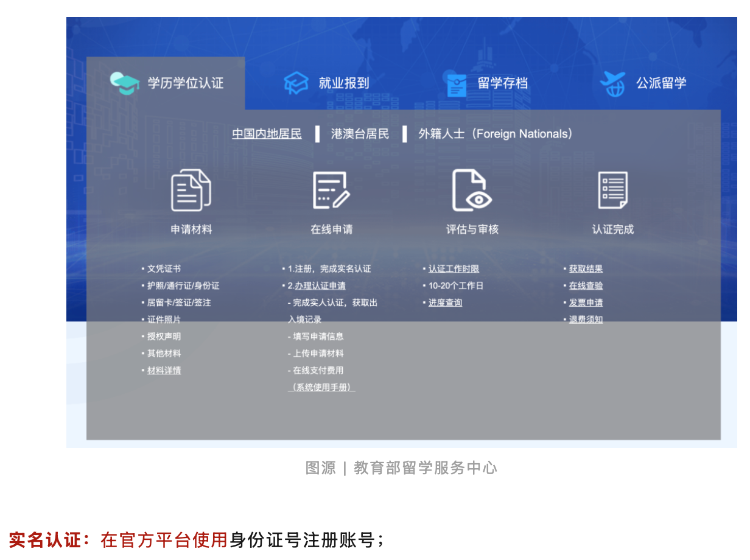Open the 办理认证申请 link
This screenshot has width=750, height=560.
320,286
